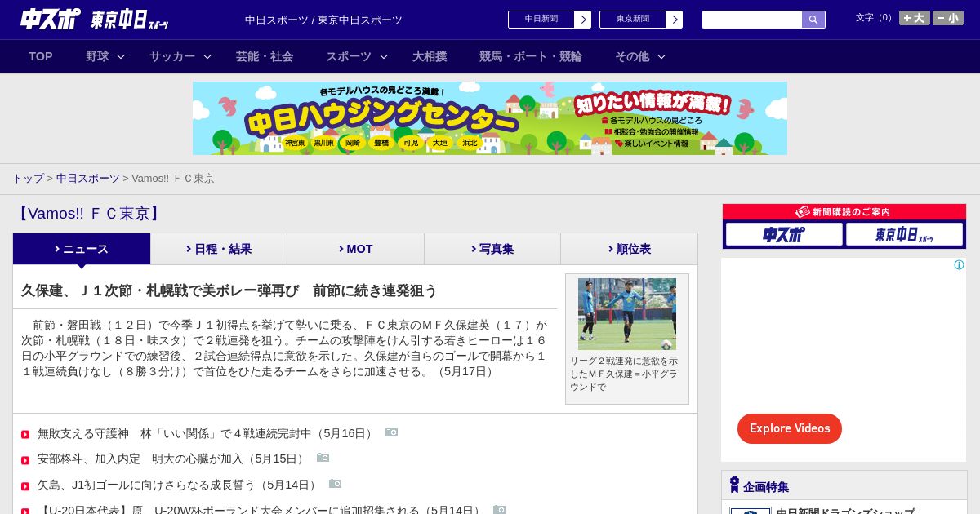The image size is (980, 514).
Task: Click red bullet icon before 矢島 article
Action: coord(25,486)
